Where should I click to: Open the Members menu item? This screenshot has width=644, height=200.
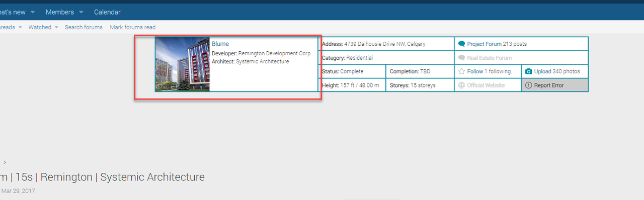click(x=59, y=12)
